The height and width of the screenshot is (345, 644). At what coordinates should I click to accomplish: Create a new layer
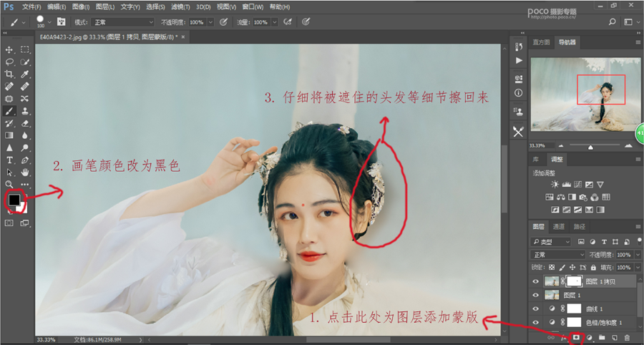(x=615, y=338)
